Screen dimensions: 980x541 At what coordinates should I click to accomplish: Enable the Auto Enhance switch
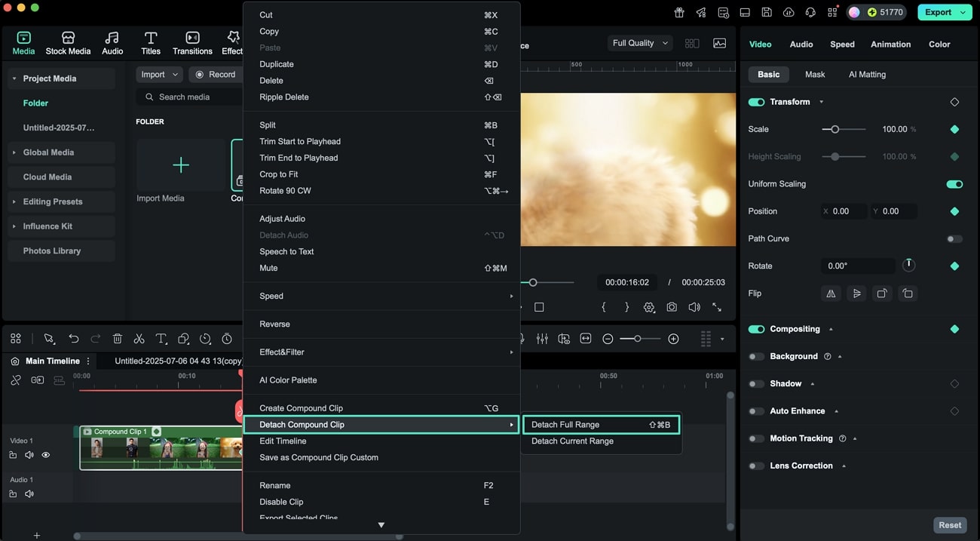756,411
